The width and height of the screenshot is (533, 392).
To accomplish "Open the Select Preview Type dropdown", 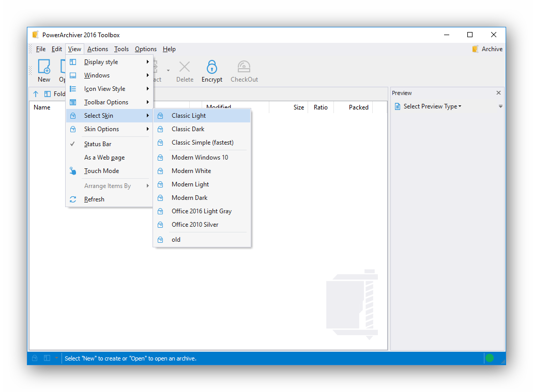I will (x=432, y=106).
